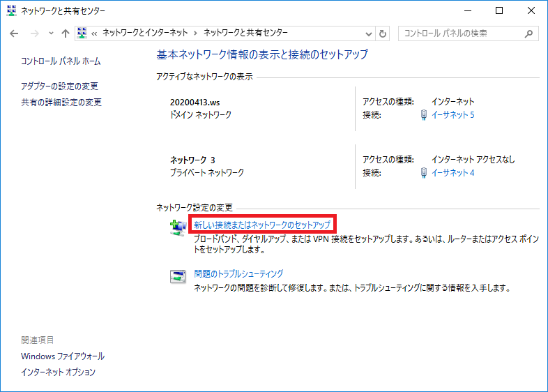Expand the address bar history dropdown
548x392 pixels.
pos(368,34)
